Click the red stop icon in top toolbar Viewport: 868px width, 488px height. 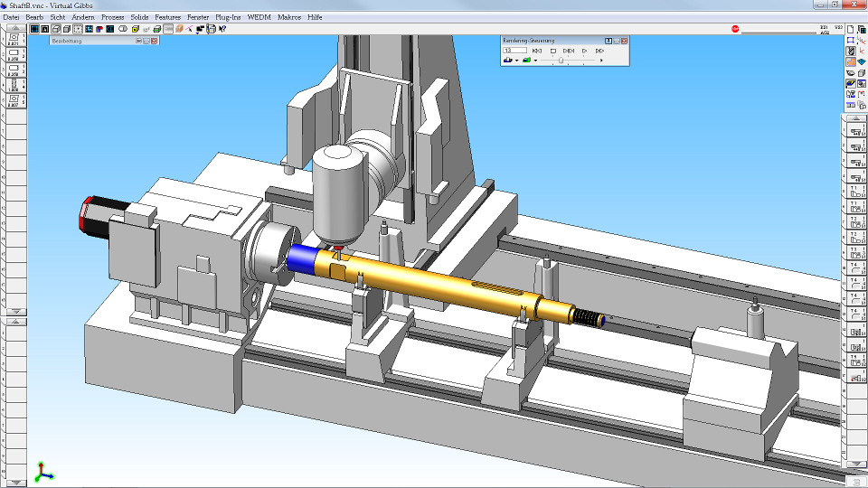(735, 29)
